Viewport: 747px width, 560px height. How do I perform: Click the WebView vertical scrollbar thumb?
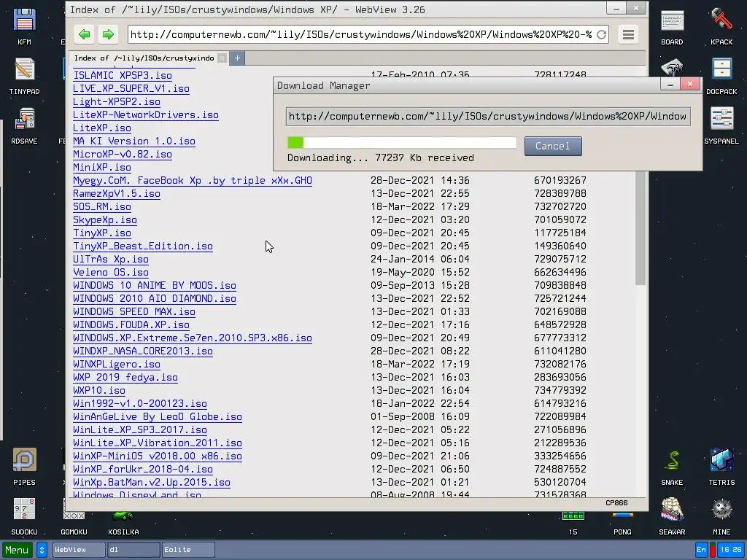pyautogui.click(x=640, y=227)
